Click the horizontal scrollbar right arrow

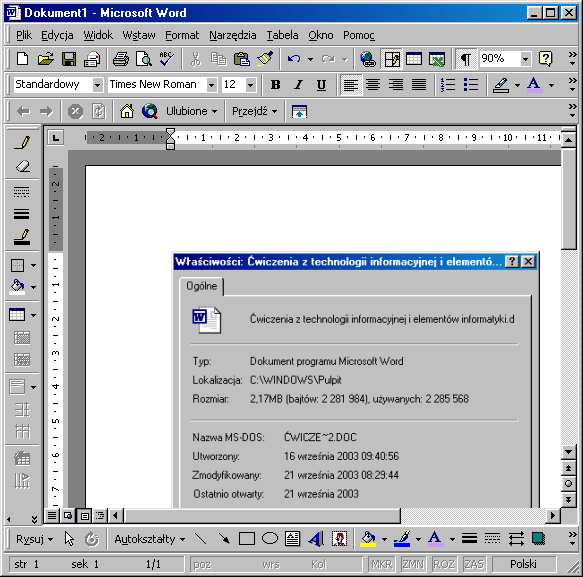(x=553, y=515)
